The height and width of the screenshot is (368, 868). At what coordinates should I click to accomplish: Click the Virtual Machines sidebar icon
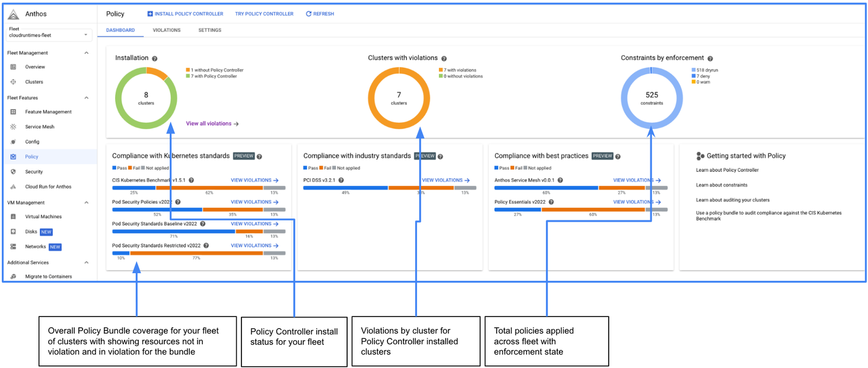(13, 216)
